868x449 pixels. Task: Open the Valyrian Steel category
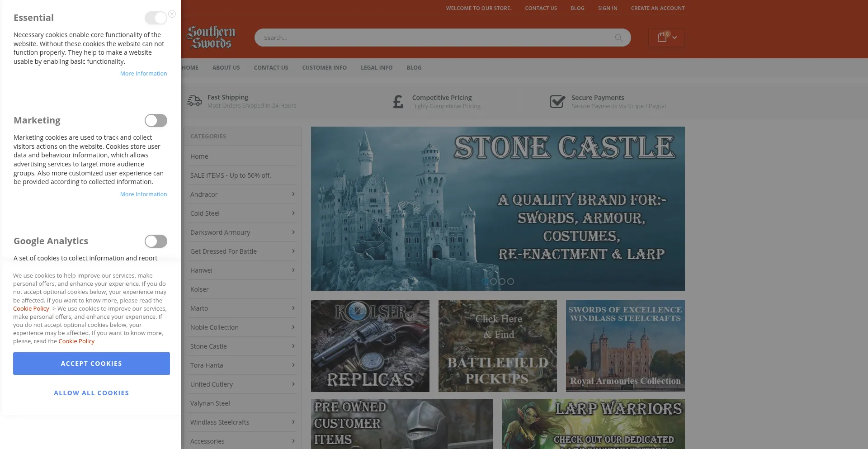click(x=210, y=403)
